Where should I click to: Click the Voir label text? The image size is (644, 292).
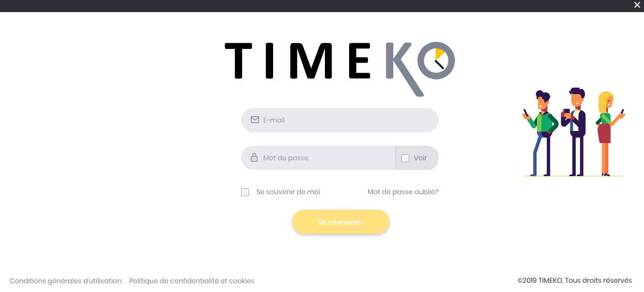pyautogui.click(x=420, y=158)
